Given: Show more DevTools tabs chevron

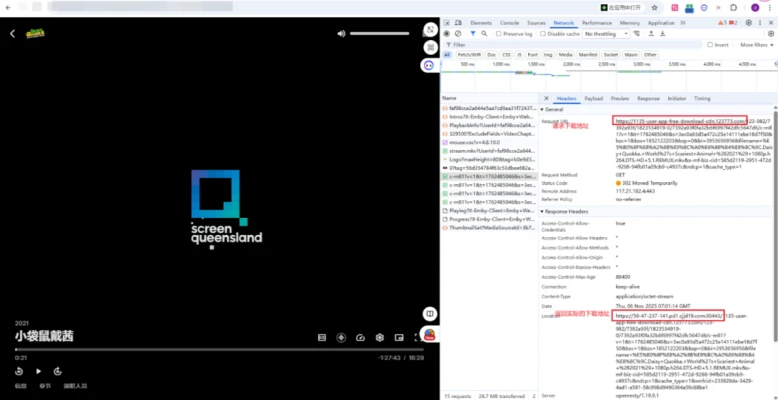Looking at the screenshot, I should (x=683, y=23).
